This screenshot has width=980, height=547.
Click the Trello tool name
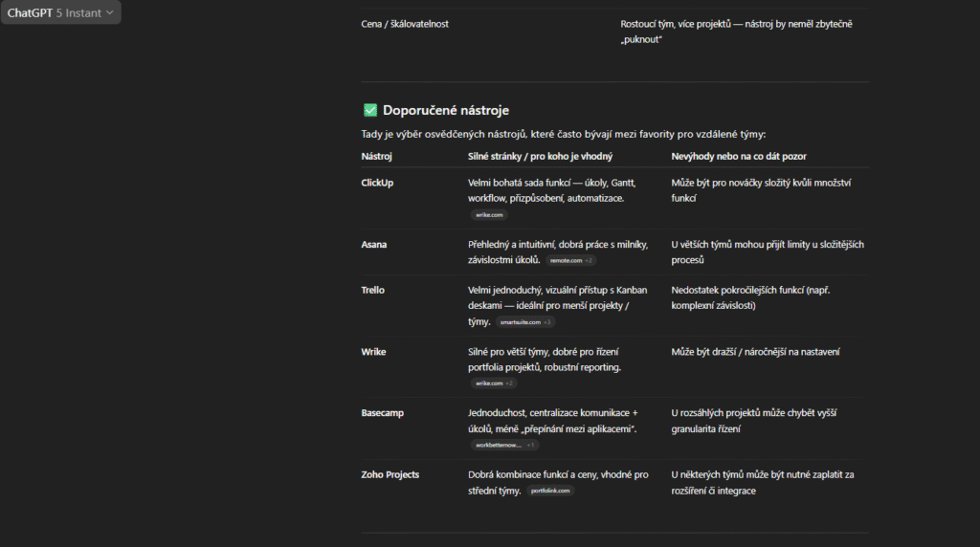[x=373, y=290]
